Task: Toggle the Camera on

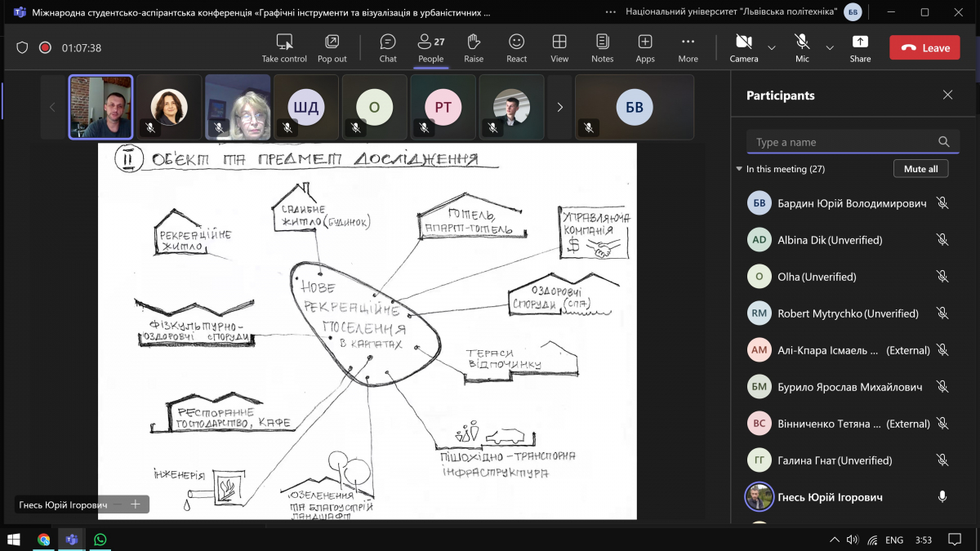Action: [743, 47]
